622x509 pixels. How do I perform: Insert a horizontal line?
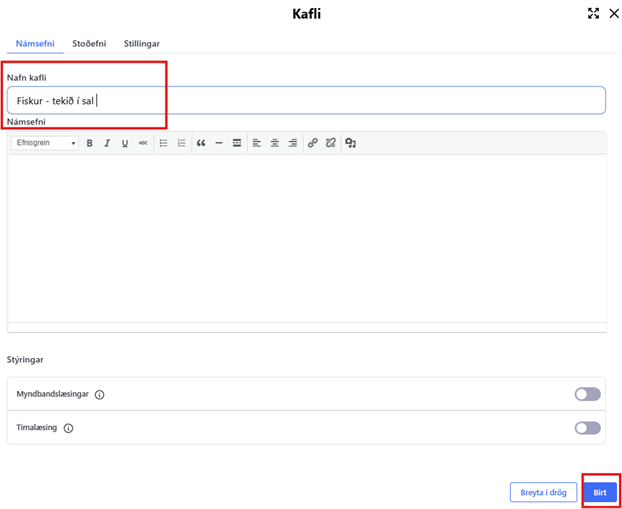(x=219, y=143)
